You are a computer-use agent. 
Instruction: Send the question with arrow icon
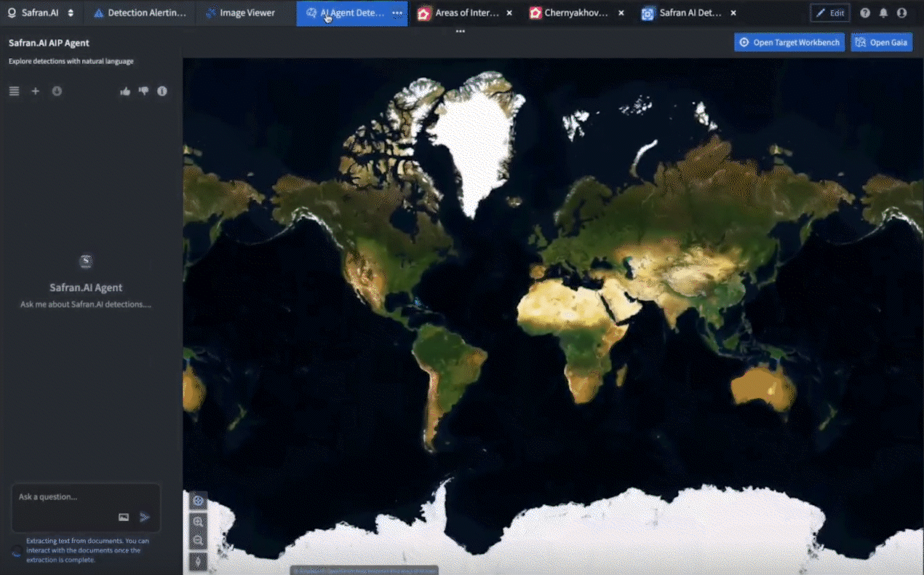[x=145, y=517]
